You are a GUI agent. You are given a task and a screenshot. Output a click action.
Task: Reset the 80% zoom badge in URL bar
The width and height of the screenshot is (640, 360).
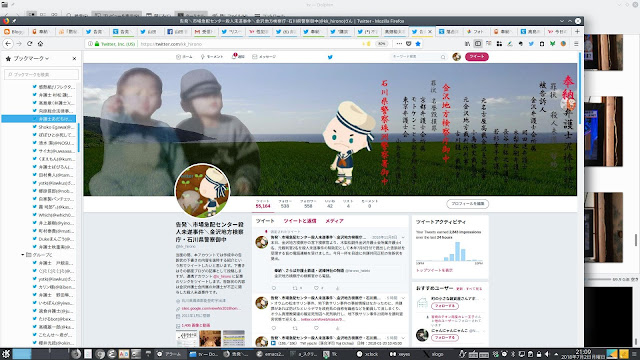coord(381,44)
